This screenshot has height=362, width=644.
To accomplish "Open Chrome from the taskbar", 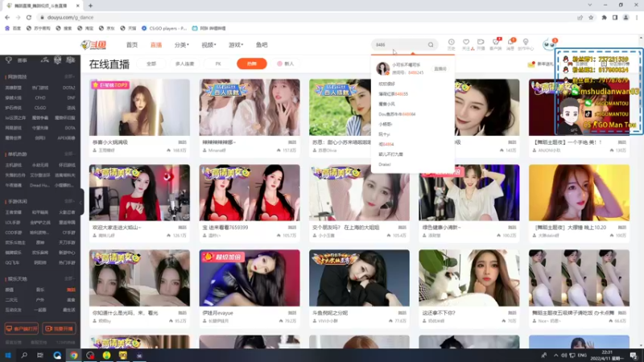I will pyautogui.click(x=73, y=355).
